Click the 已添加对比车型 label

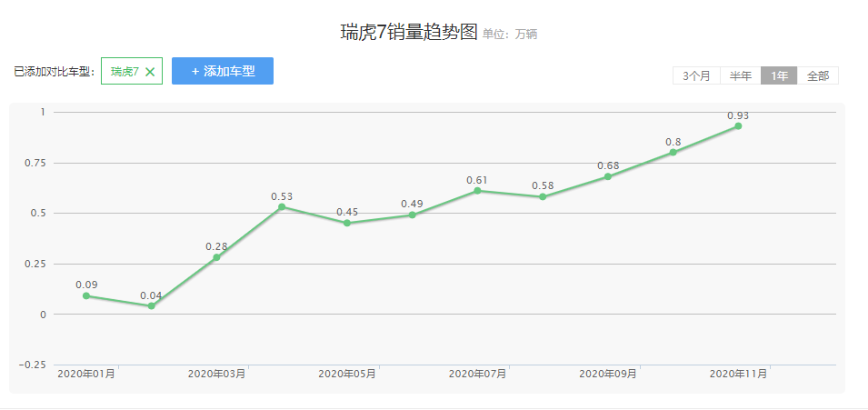(55, 72)
